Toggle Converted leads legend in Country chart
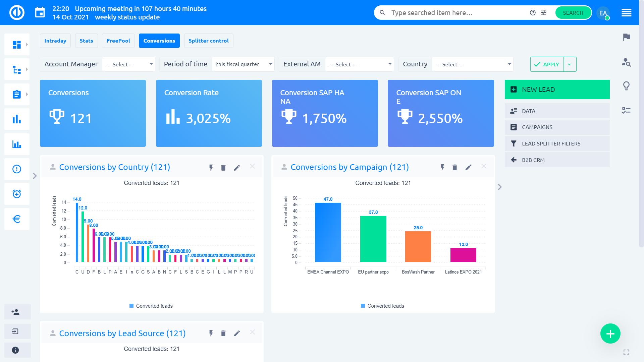644x362 pixels. (151, 306)
